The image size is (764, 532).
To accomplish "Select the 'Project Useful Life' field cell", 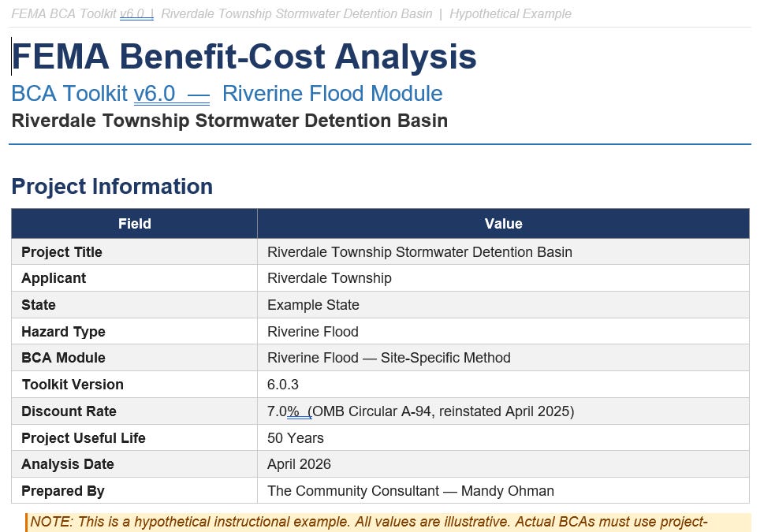I will point(135,438).
